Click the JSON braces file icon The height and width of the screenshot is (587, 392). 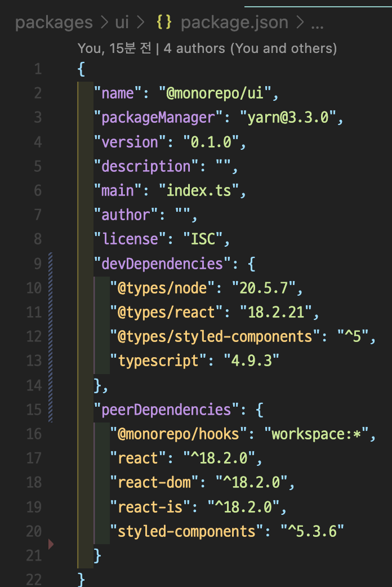(x=164, y=22)
